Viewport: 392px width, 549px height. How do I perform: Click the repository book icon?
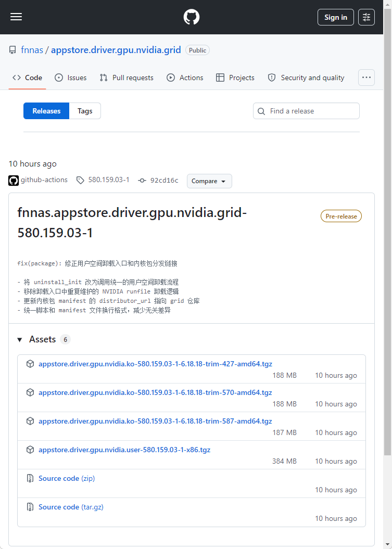coord(12,50)
